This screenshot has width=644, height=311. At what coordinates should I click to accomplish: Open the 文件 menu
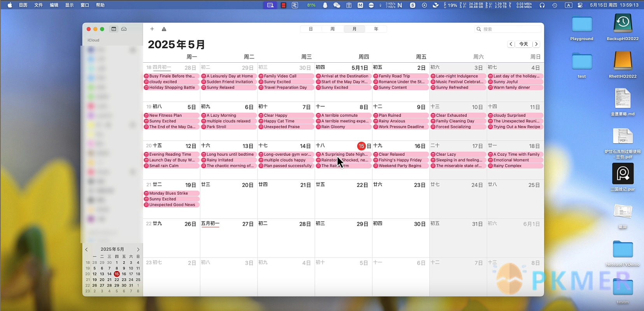(x=38, y=5)
